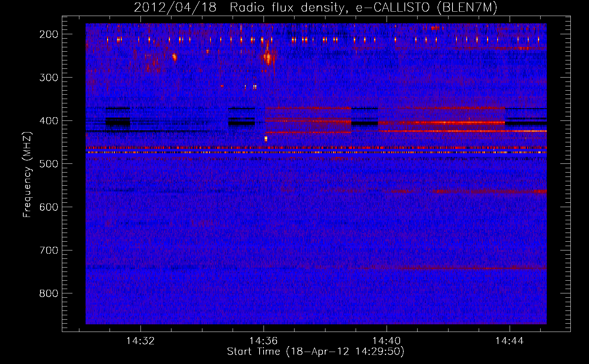This screenshot has width=589, height=364.
Task: Click the bright spot near 14:36 at 440 MHz
Action: (x=266, y=138)
